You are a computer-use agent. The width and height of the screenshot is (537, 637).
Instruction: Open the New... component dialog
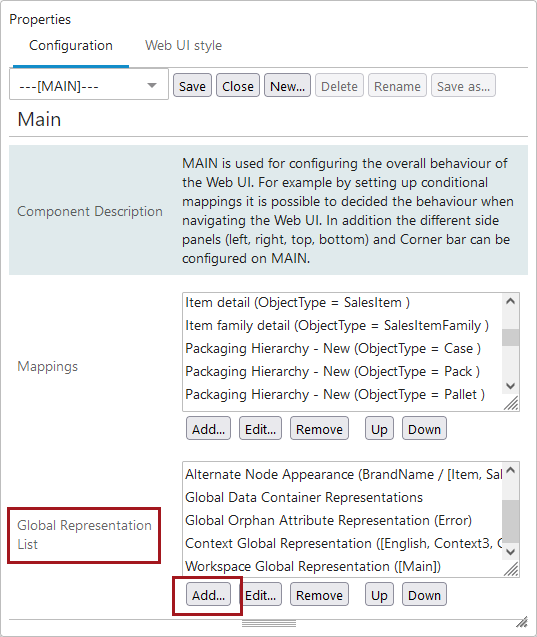[287, 86]
